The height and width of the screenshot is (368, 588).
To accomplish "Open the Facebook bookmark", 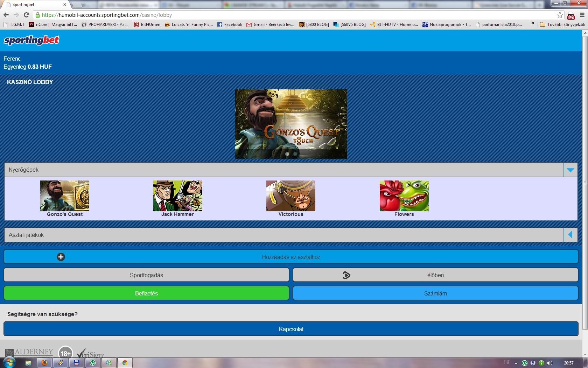I will (x=230, y=25).
